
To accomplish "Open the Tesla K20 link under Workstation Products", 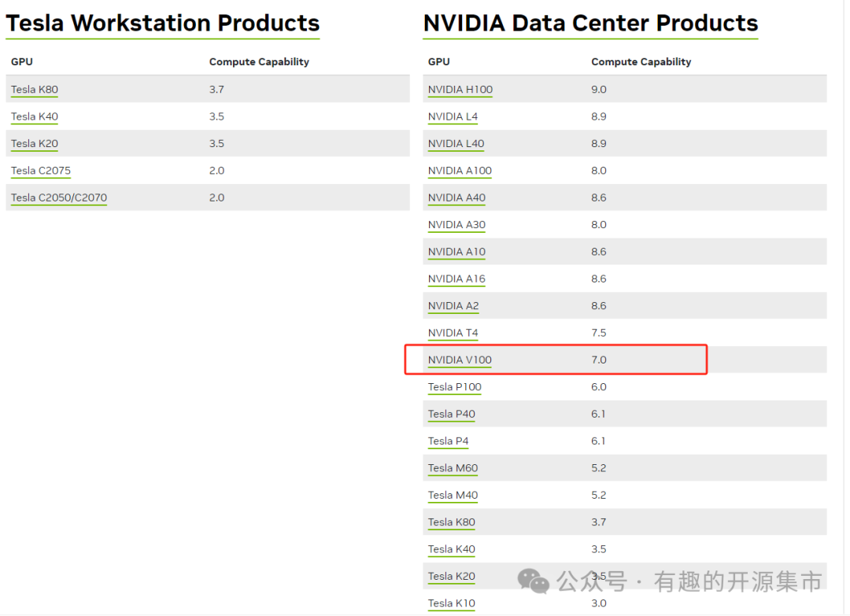I will 34,143.
